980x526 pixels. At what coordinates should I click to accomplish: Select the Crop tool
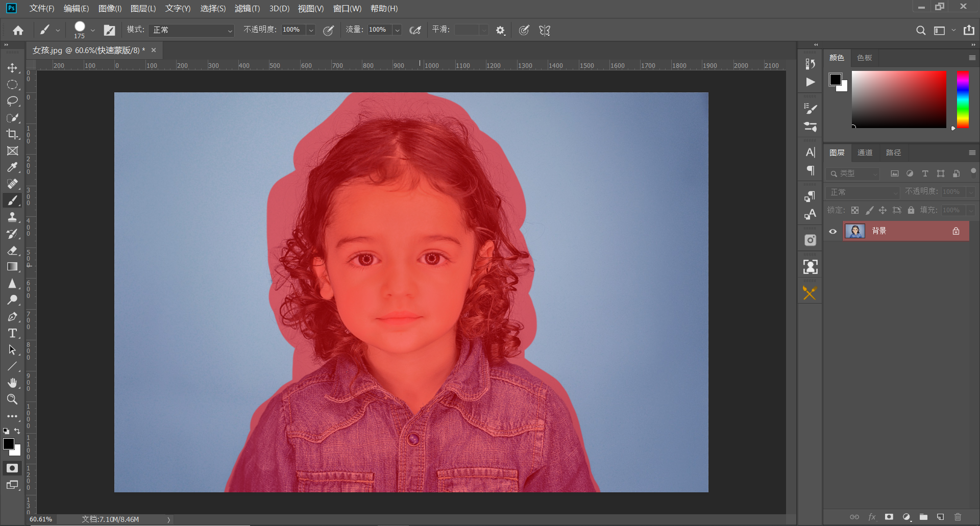point(12,134)
